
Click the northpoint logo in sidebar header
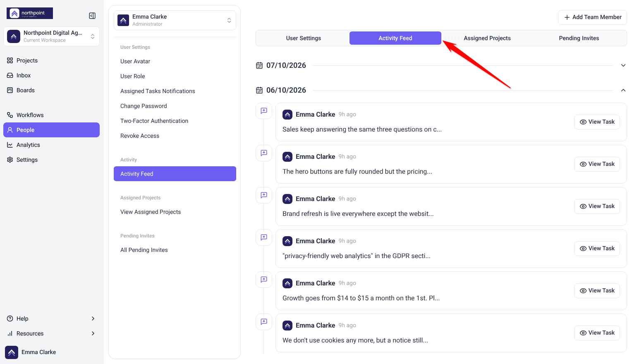tap(30, 13)
